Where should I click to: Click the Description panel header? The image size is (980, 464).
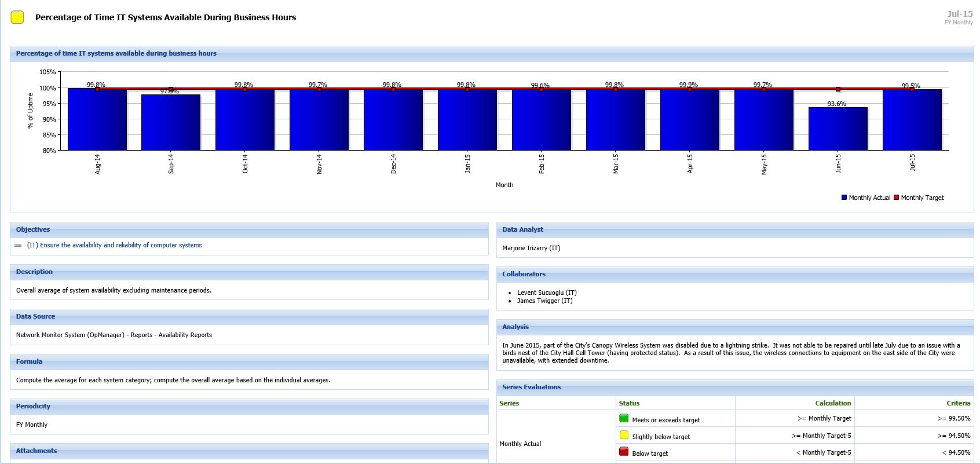click(x=249, y=272)
